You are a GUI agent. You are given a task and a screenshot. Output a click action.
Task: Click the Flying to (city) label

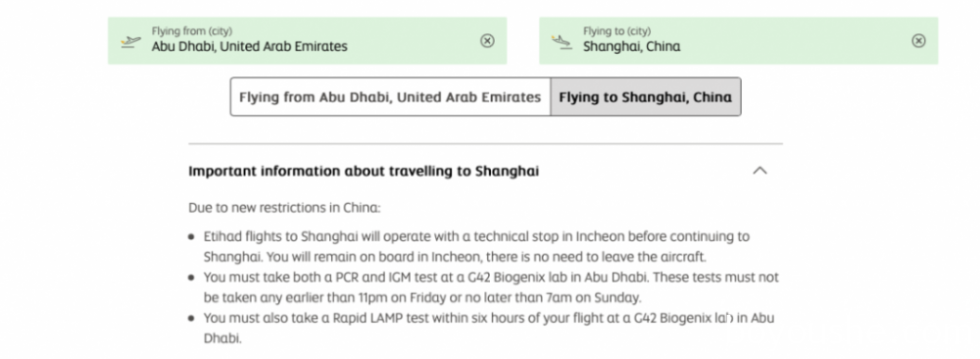click(x=616, y=30)
